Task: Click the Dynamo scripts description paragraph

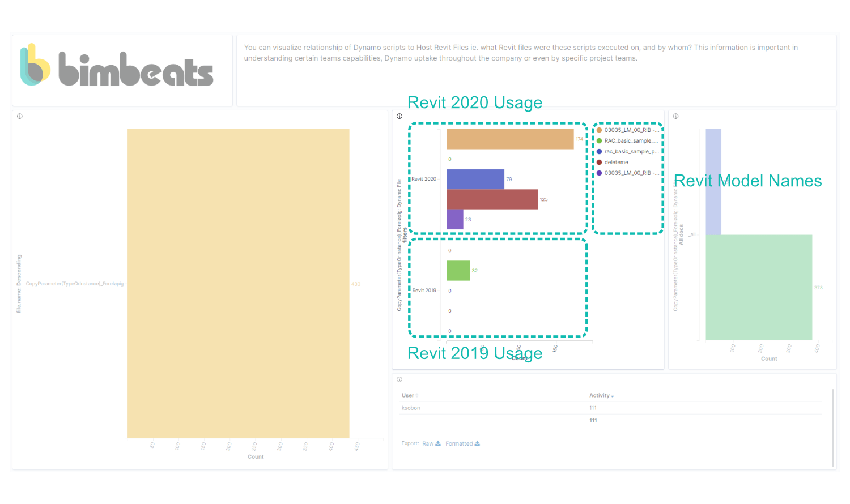Action: [x=521, y=53]
